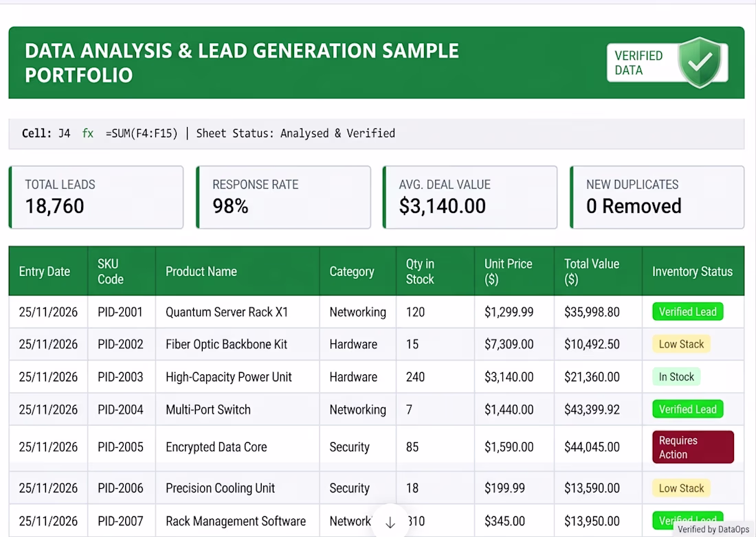
Task: Click the Encrypted Data Core product name
Action: point(216,447)
